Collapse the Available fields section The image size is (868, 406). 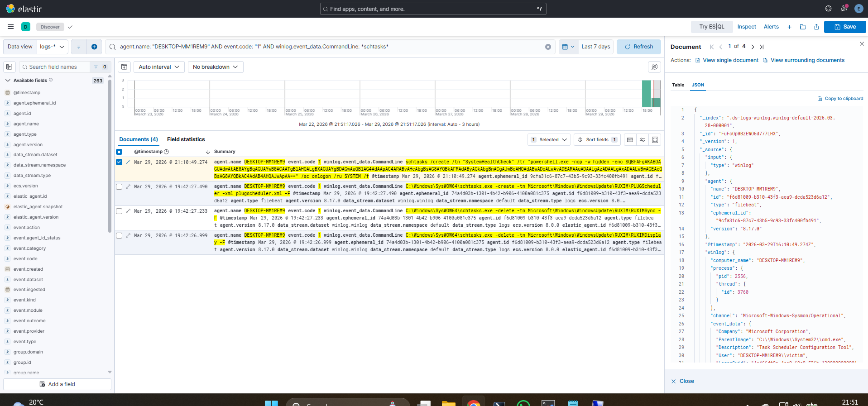8,81
